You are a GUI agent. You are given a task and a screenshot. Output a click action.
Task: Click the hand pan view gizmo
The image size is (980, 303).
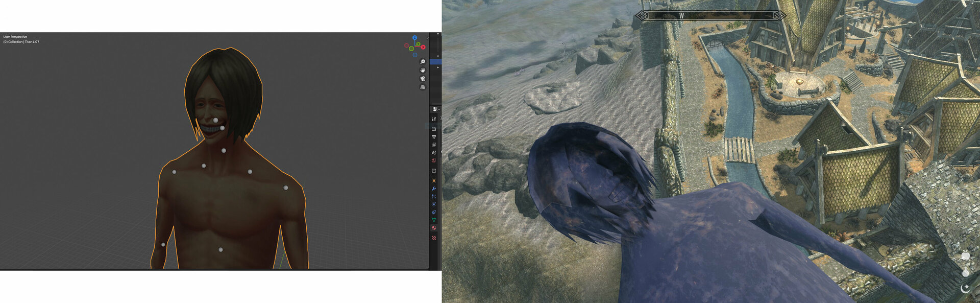click(423, 70)
